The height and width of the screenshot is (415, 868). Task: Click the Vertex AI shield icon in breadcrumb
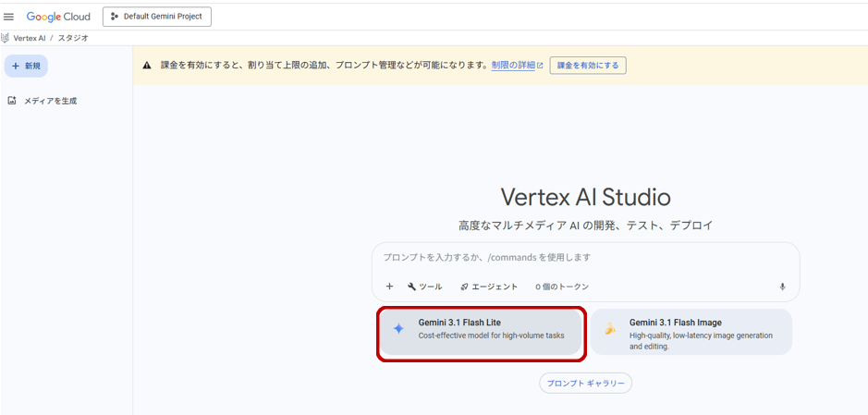tap(6, 38)
